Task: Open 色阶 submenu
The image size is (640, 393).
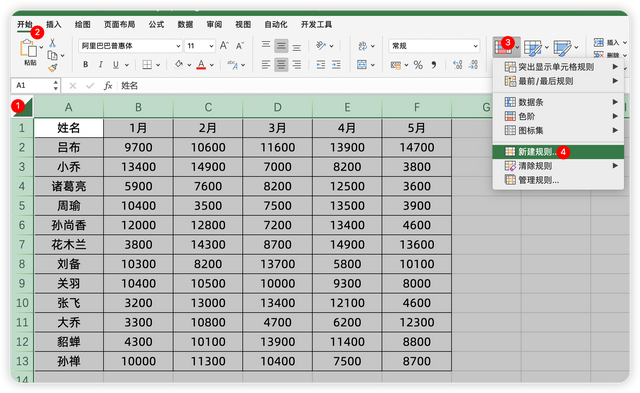Action: tap(558, 116)
